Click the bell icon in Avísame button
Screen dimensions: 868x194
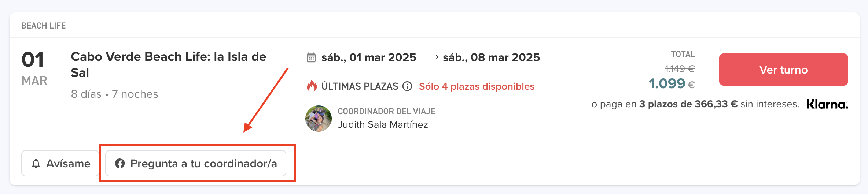(x=36, y=163)
